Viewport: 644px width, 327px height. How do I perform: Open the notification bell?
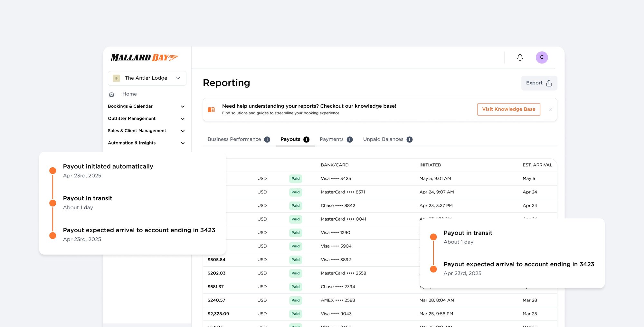(x=520, y=57)
